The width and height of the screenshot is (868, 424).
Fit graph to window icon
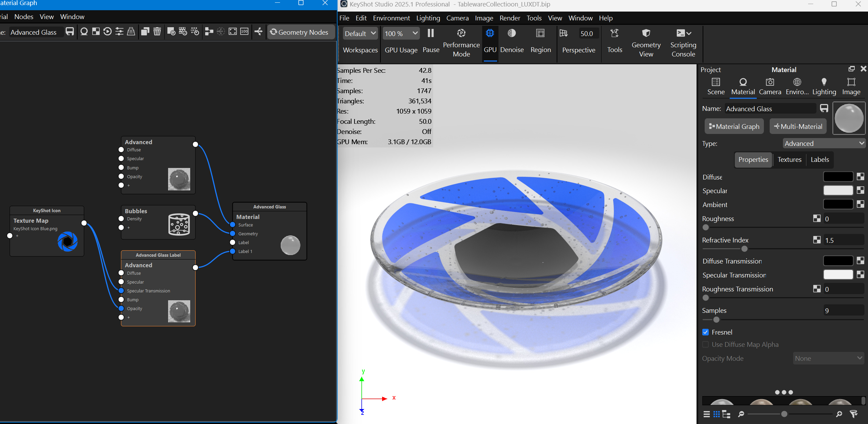[x=233, y=32]
